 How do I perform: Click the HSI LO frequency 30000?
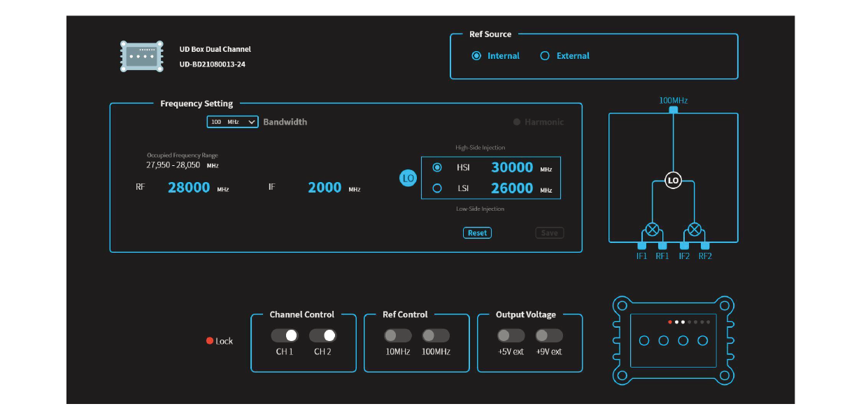[x=512, y=167]
